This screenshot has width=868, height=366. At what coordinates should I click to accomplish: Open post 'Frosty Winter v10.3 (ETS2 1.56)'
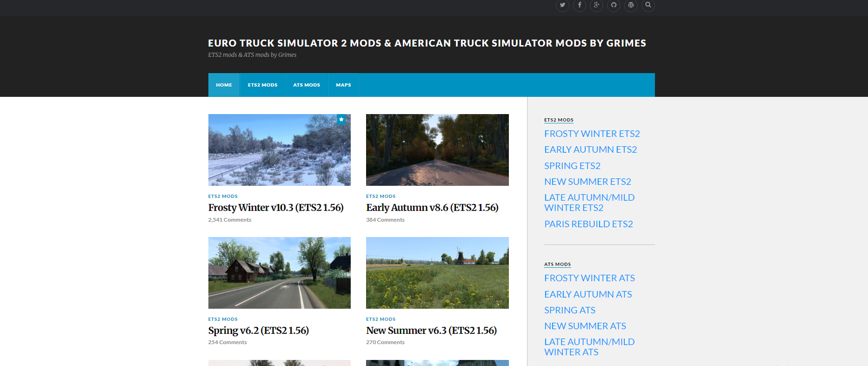276,208
